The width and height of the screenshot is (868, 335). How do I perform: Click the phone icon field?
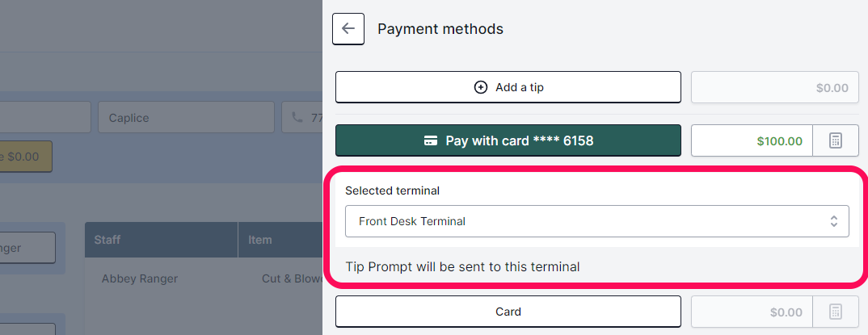tap(301, 117)
